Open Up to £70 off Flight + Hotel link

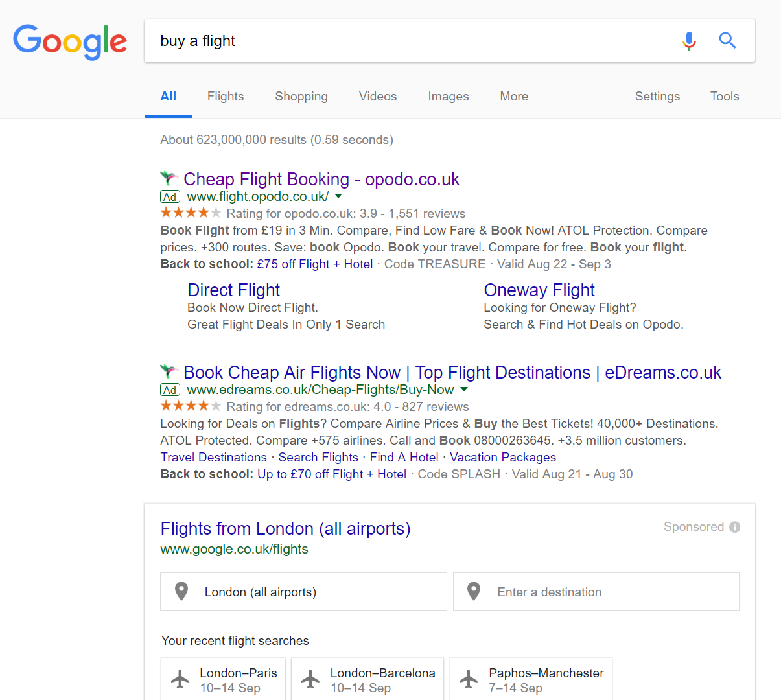pos(332,474)
